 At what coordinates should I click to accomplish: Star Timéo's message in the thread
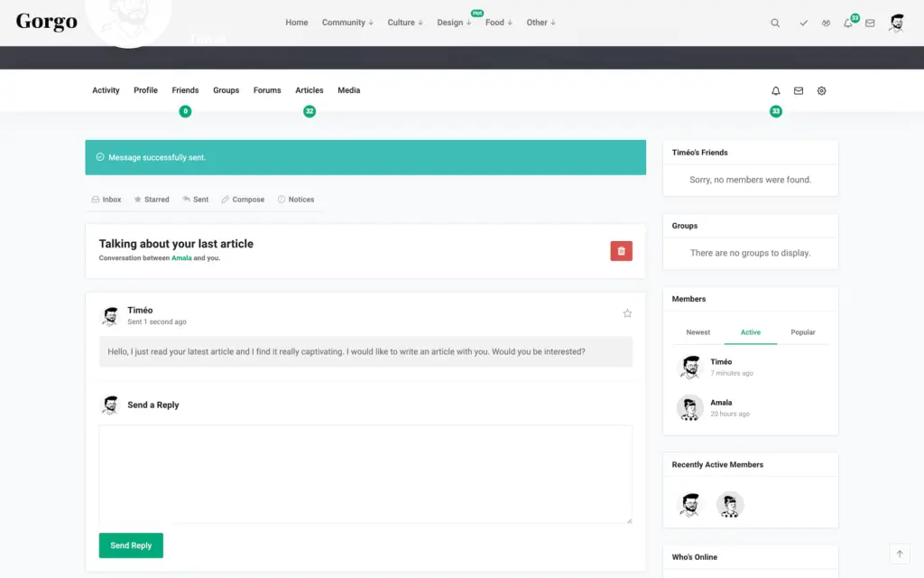click(x=627, y=313)
